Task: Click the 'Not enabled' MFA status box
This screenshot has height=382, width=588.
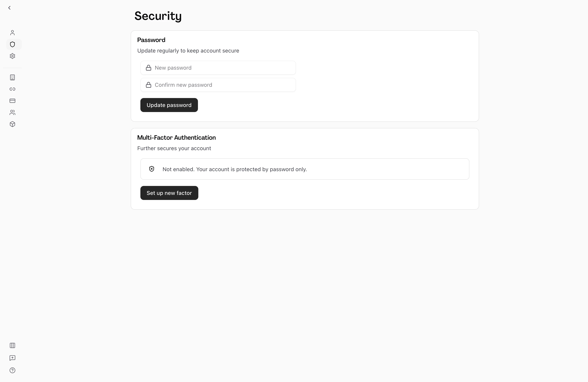Action: (x=304, y=169)
